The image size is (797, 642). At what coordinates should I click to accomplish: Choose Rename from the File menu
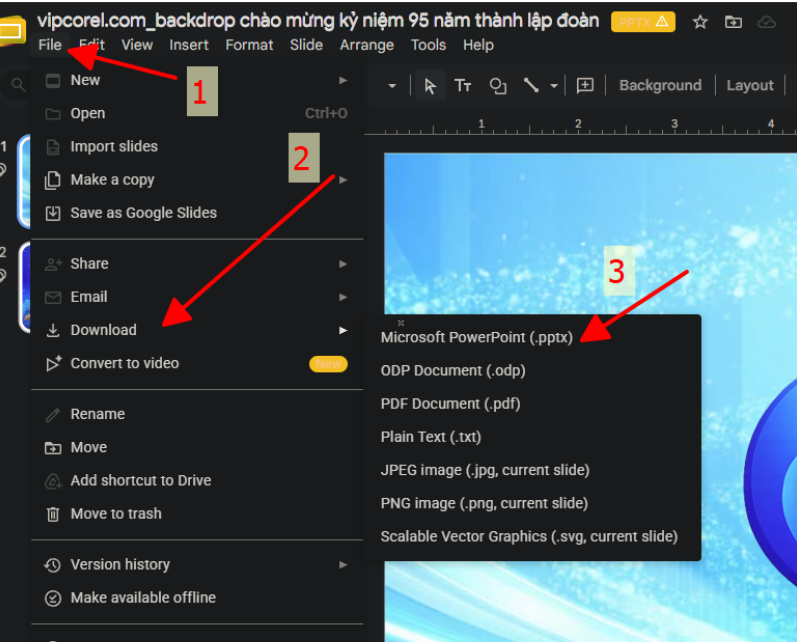196,414
